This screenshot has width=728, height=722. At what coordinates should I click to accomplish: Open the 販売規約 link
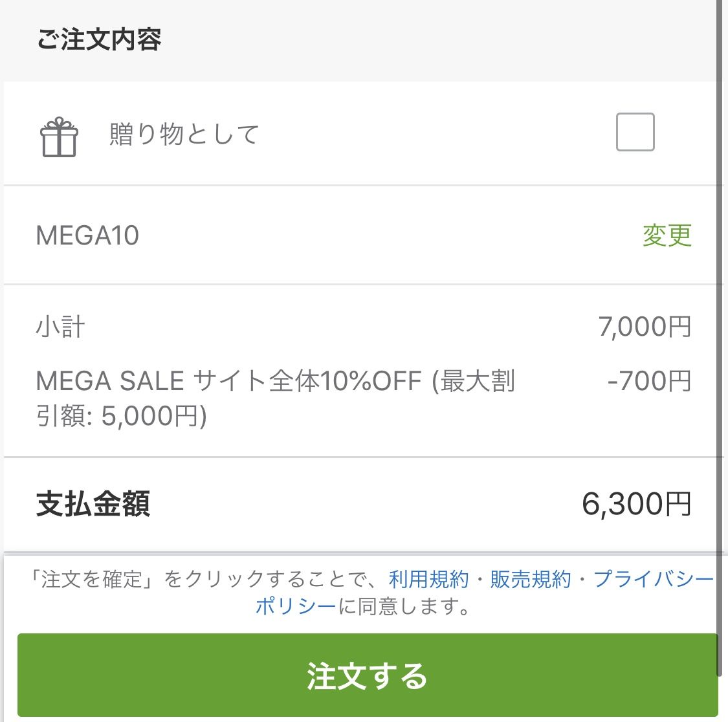point(530,579)
